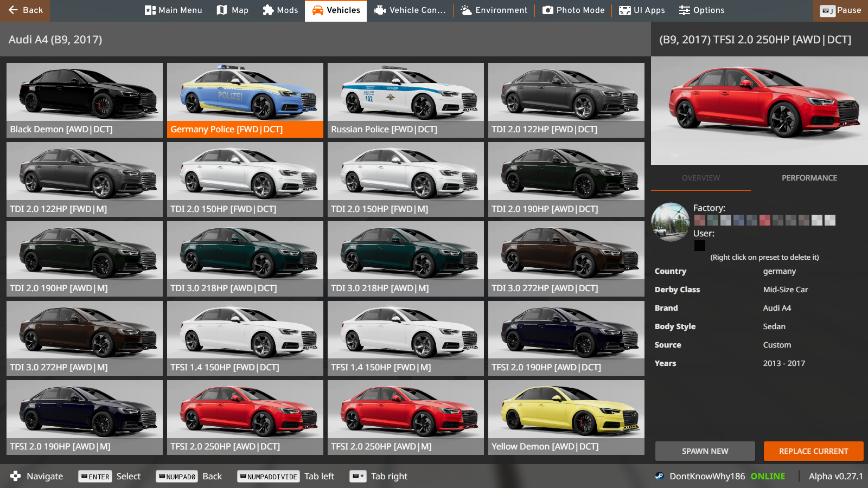Screen dimensions: 868x488
Task: Select the TDI 2.0 190HP [AWD|DCT] car
Action: [x=566, y=179]
